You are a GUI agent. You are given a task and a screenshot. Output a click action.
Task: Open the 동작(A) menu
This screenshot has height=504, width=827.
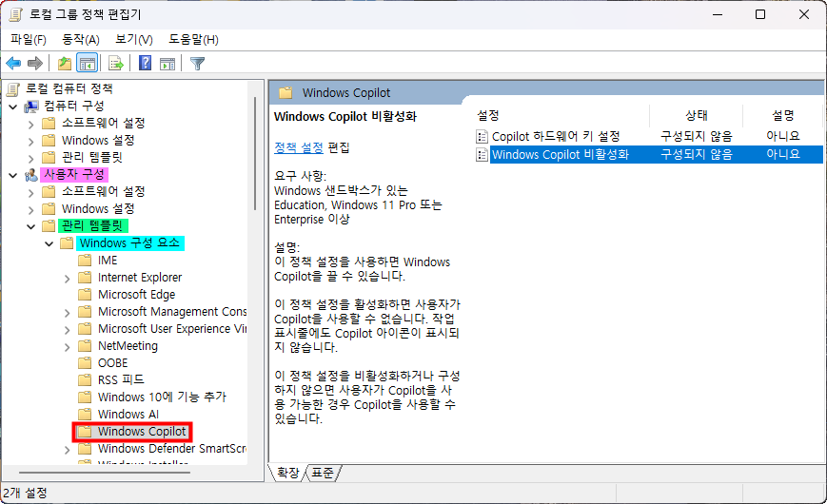[81, 40]
